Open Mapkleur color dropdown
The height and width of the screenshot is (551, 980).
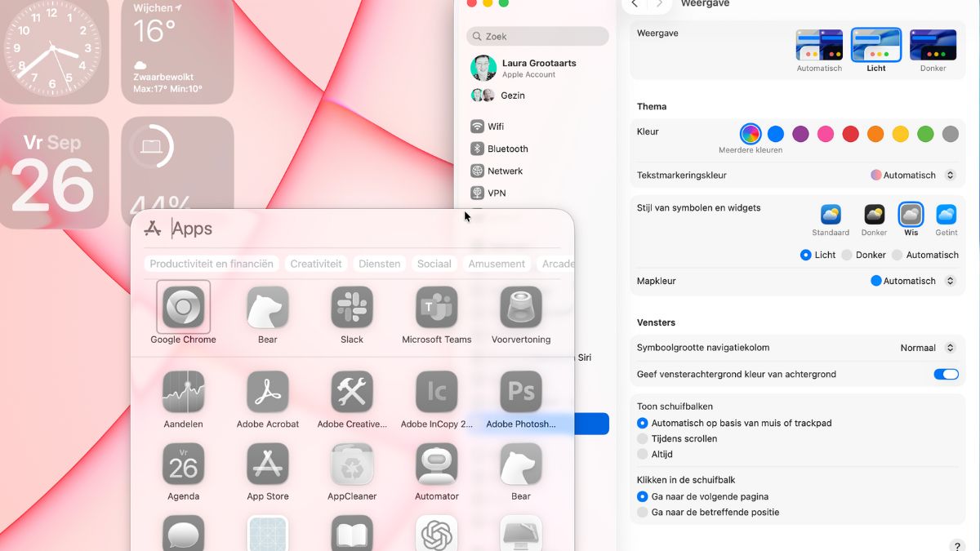pos(913,281)
